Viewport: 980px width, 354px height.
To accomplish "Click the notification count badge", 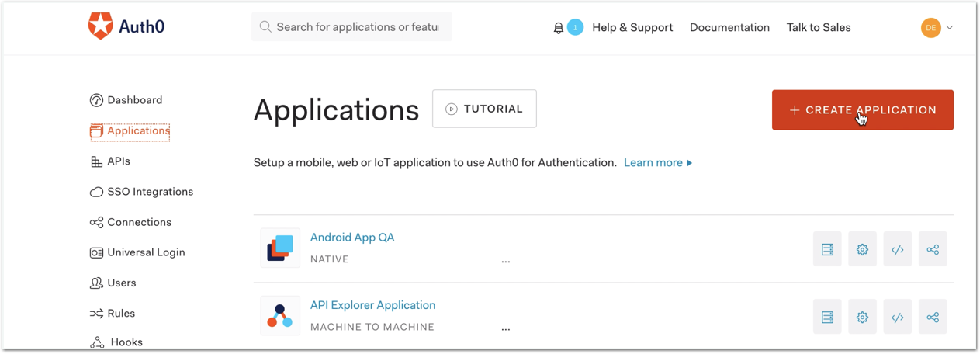I will 575,28.
